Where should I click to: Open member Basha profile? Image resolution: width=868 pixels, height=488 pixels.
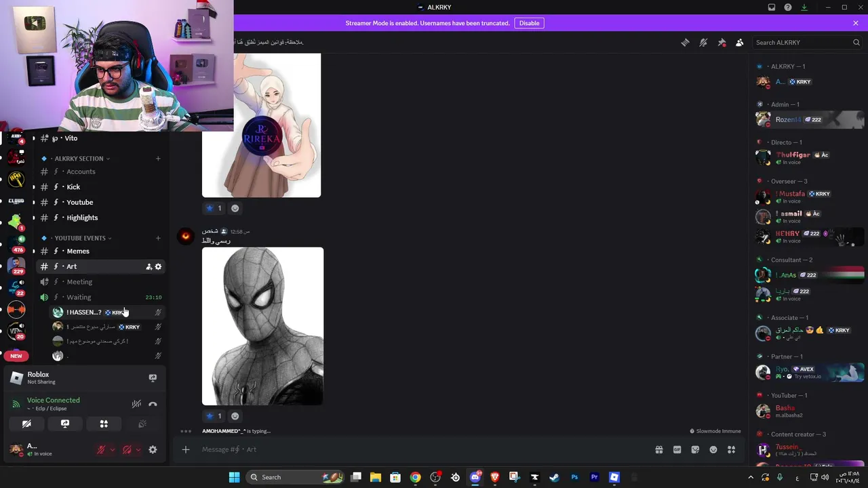coord(808,411)
